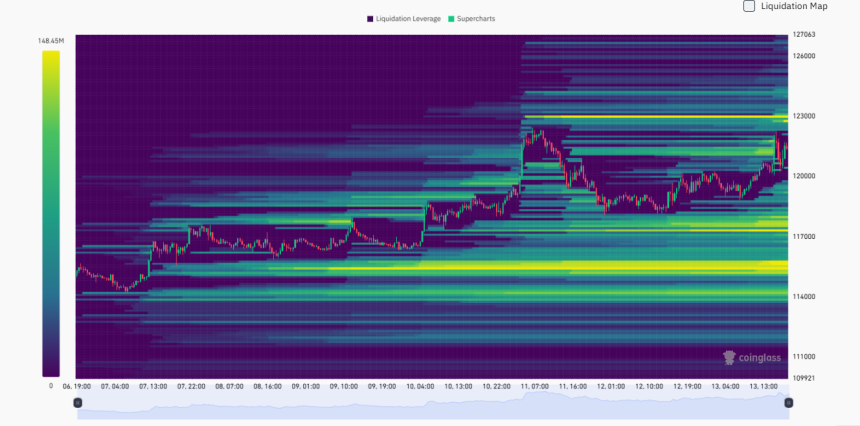Click the 06. 19:00 time axis label
The width and height of the screenshot is (860, 426).
click(79, 386)
